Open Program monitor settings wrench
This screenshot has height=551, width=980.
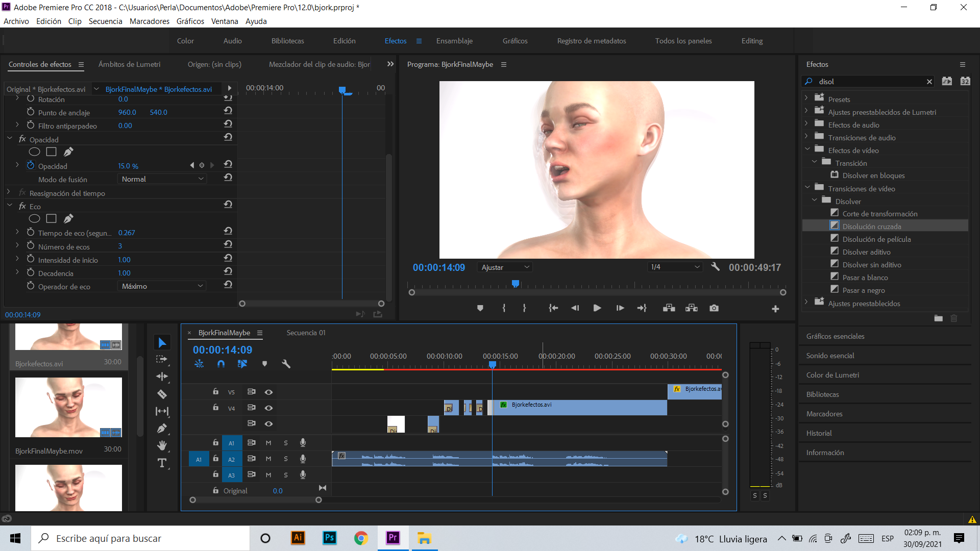tap(715, 267)
